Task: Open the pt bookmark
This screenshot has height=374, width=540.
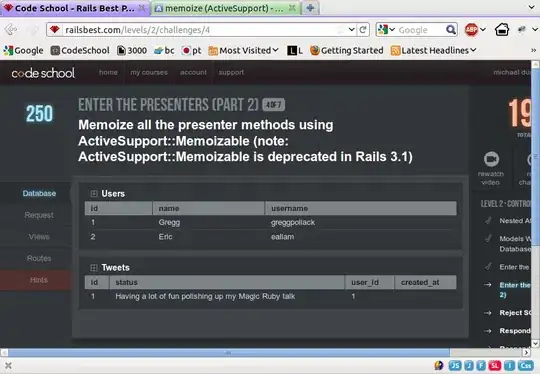Action: [191, 50]
